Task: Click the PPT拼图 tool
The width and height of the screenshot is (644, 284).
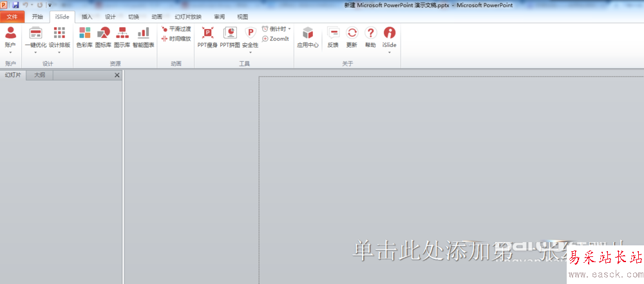Action: (x=230, y=37)
